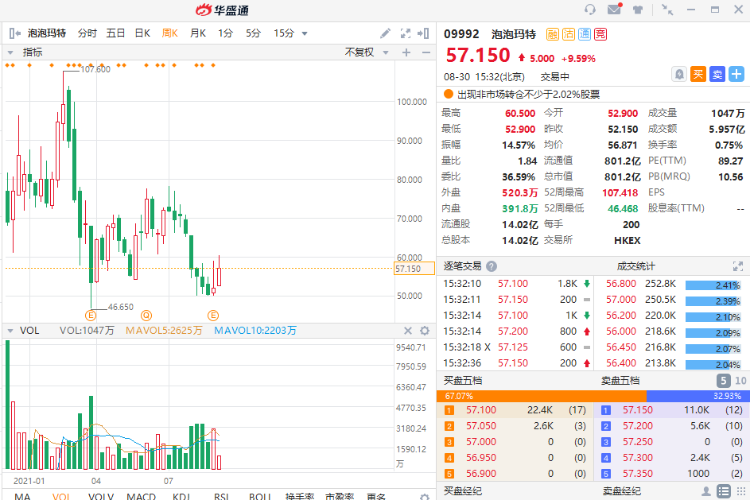The image size is (750, 500).
Task: Select the 月K monthly chart tab
Action: 198,33
